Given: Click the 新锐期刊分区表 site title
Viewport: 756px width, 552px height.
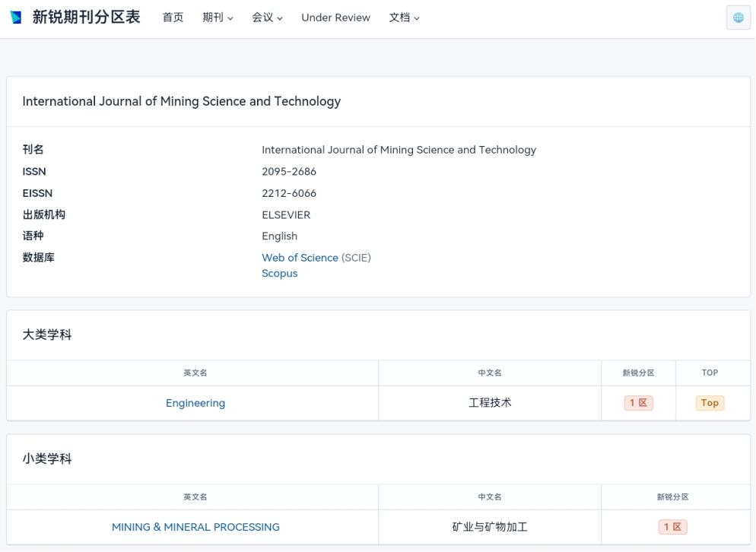Looking at the screenshot, I should (86, 17).
